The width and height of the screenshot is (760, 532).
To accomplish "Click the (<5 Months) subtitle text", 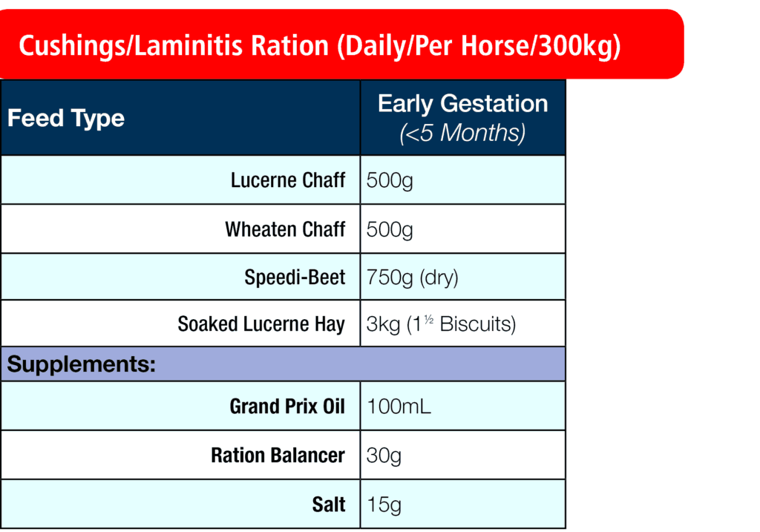I will 462,134.
